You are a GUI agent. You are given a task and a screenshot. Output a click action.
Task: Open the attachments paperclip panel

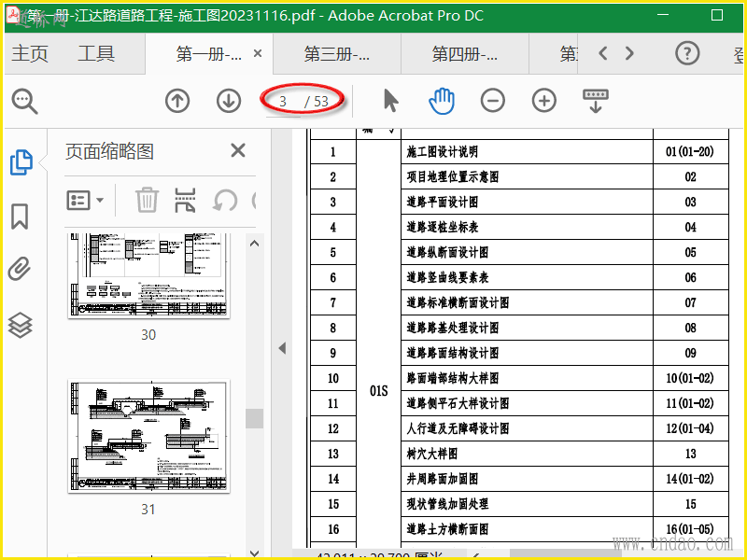20,269
